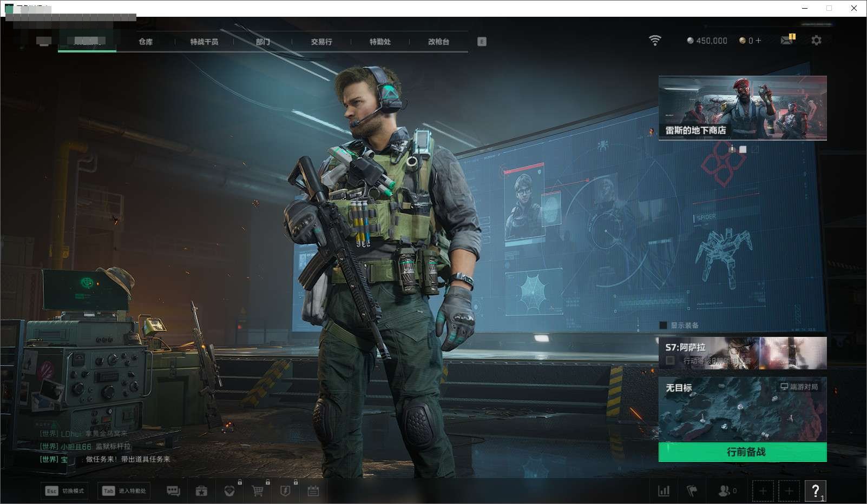Open the question mark help button
Viewport: 867px width, 504px height.
[x=815, y=491]
